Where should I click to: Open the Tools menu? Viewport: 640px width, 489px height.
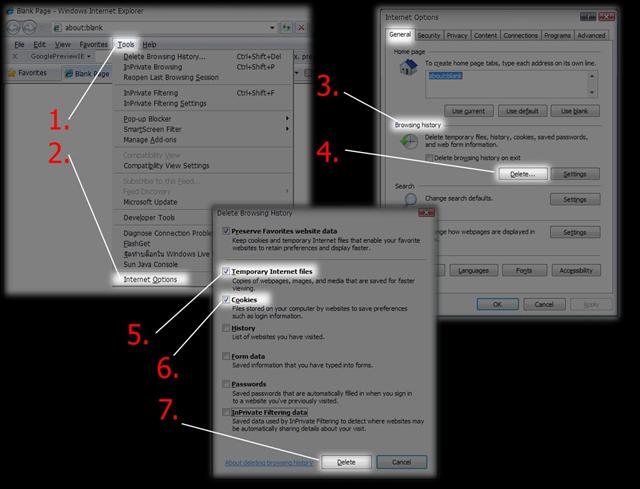click(x=126, y=44)
